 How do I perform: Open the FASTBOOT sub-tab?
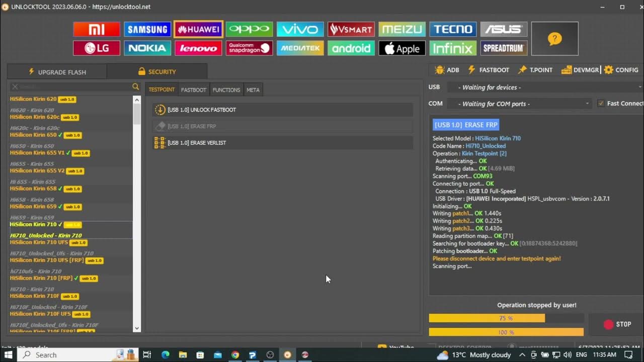pos(194,89)
